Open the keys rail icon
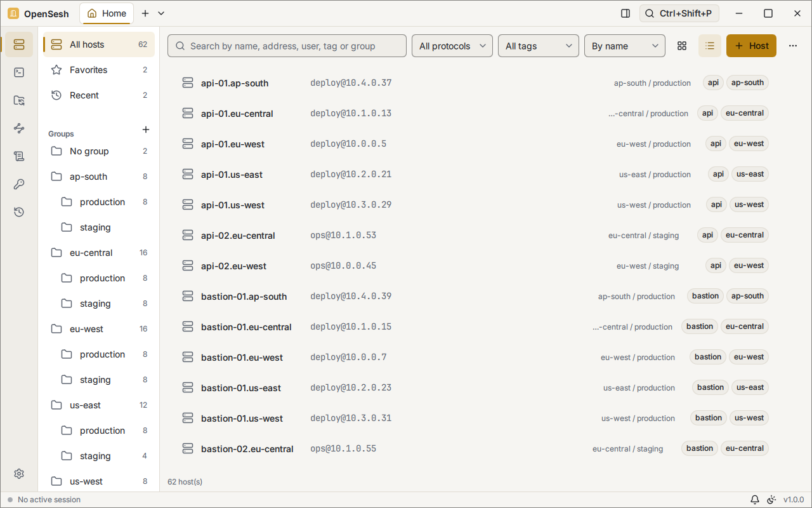Image resolution: width=812 pixels, height=508 pixels. pyautogui.click(x=19, y=184)
